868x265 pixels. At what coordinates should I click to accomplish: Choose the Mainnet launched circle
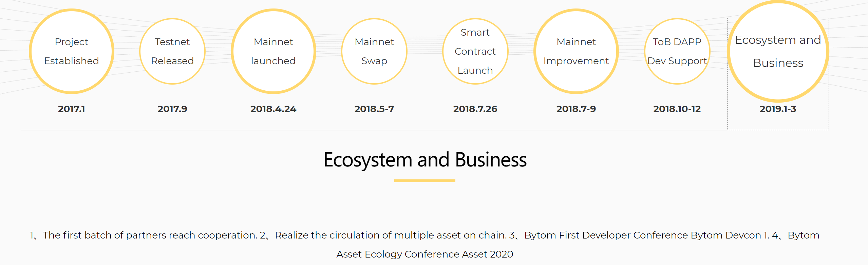[x=273, y=51]
